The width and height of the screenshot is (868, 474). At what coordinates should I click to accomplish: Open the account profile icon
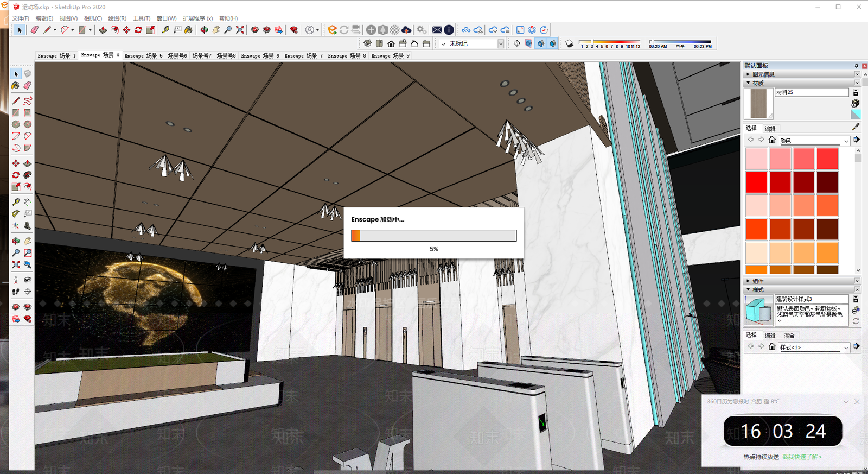tap(310, 30)
